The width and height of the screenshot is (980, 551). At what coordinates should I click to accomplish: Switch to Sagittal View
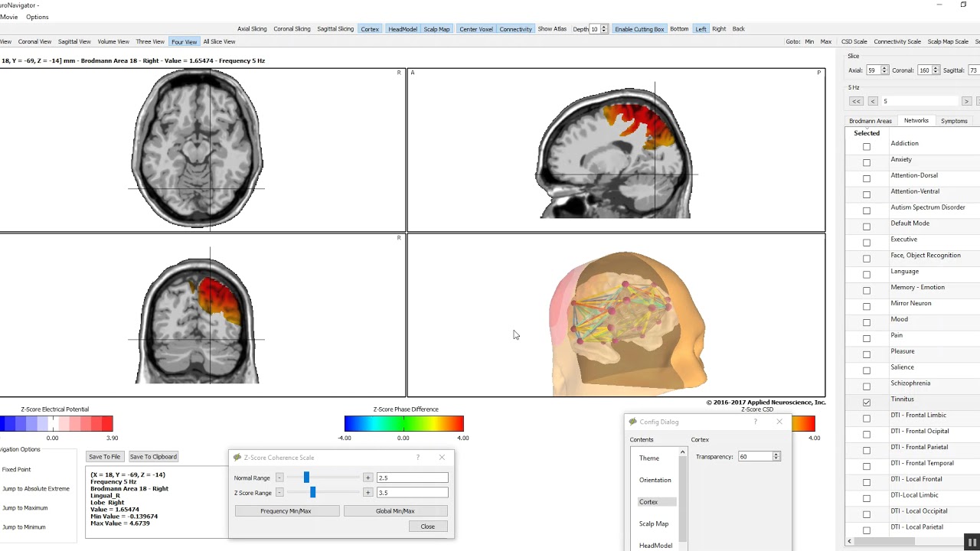pyautogui.click(x=74, y=41)
